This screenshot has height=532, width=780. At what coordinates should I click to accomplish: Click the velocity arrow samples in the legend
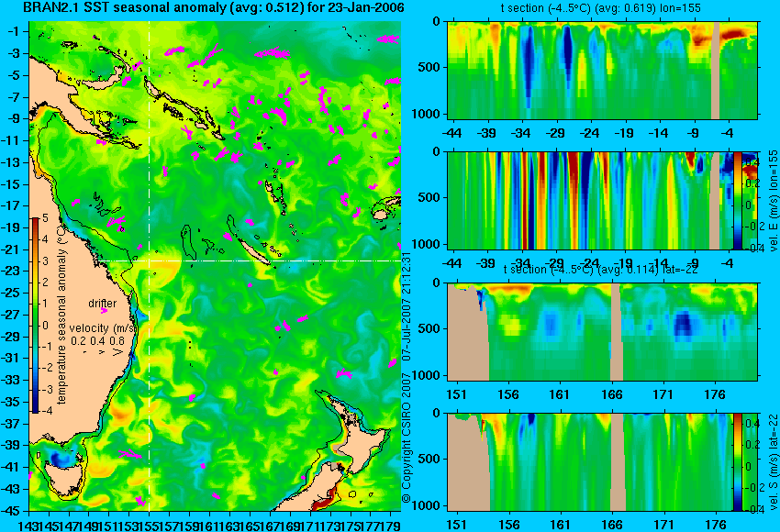tap(103, 352)
